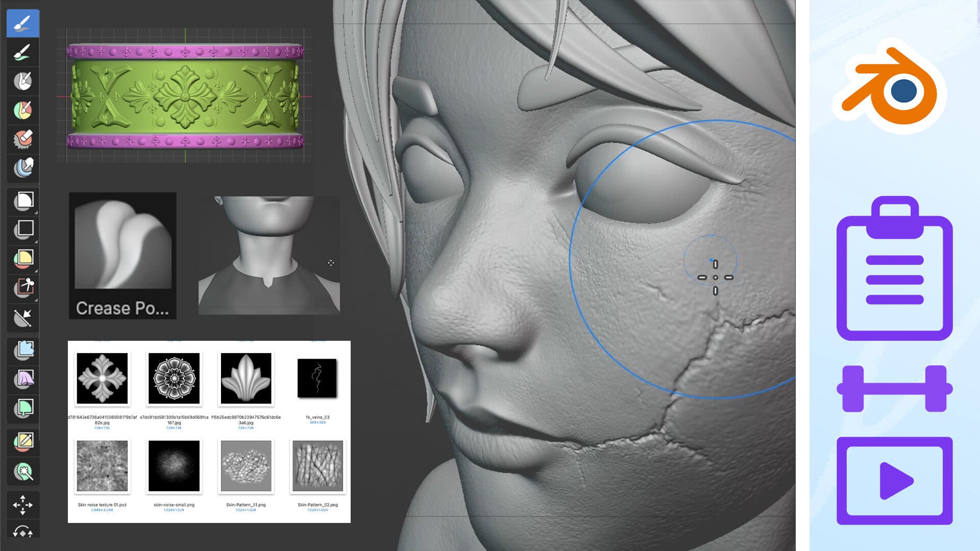Select the Box Trim tool

click(x=23, y=288)
